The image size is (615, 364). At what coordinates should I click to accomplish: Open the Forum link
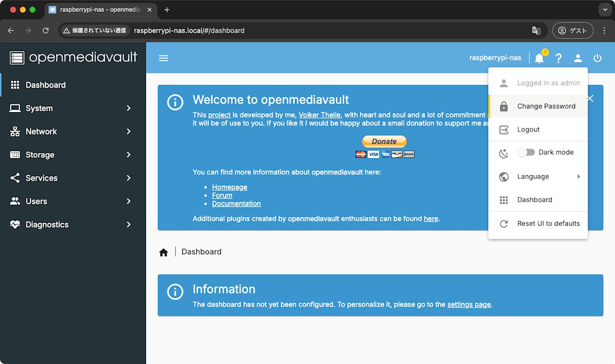pyautogui.click(x=222, y=196)
